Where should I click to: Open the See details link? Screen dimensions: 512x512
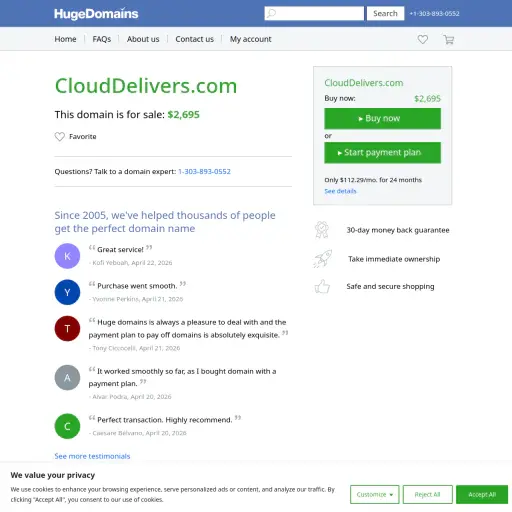pos(340,191)
